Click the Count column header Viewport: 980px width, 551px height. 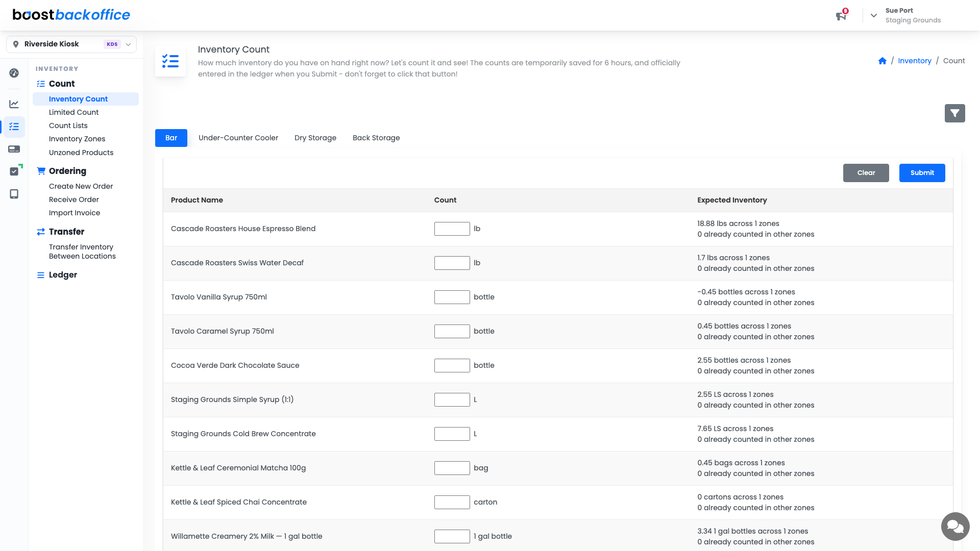445,200
